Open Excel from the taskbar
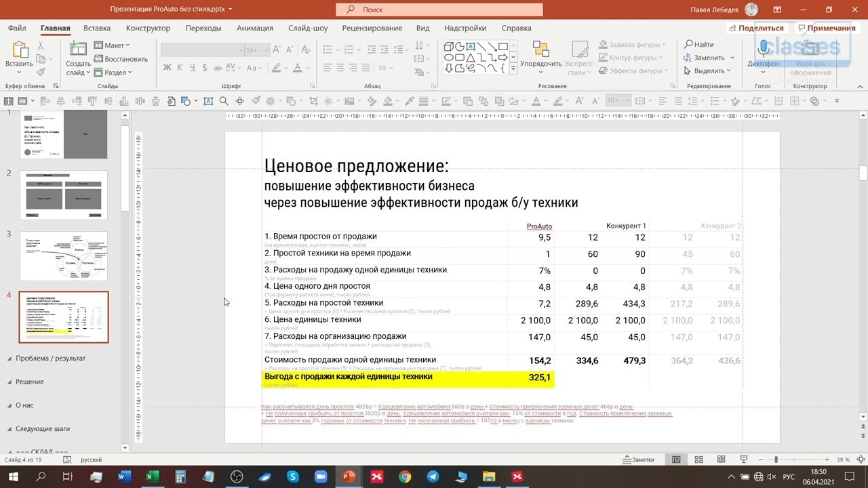The image size is (868, 488). pos(153,477)
